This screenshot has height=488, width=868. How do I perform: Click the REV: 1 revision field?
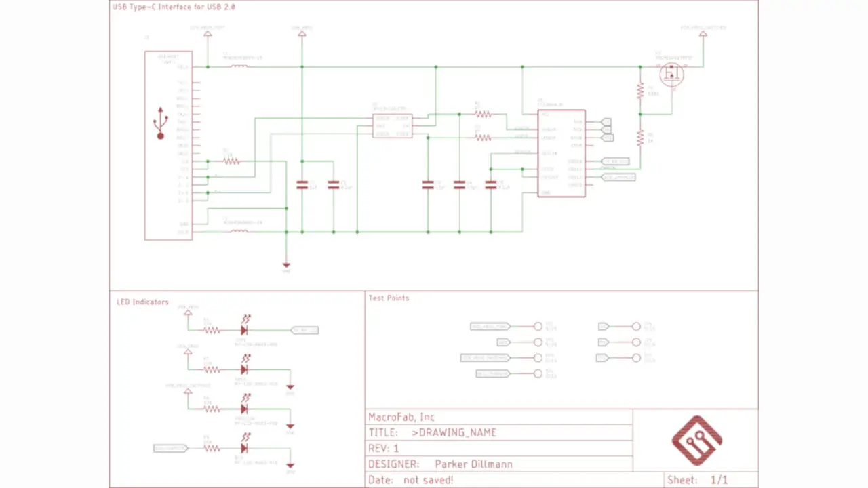click(383, 448)
